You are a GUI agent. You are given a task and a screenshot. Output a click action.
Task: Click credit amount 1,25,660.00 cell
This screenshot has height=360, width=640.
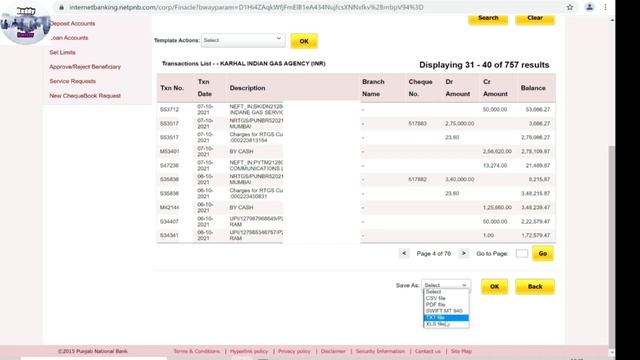(x=497, y=207)
